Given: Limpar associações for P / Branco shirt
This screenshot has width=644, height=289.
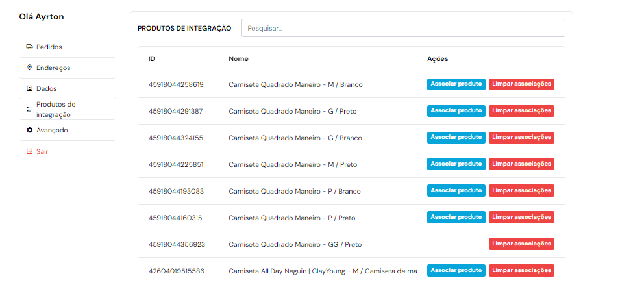Looking at the screenshot, I should click(521, 191).
